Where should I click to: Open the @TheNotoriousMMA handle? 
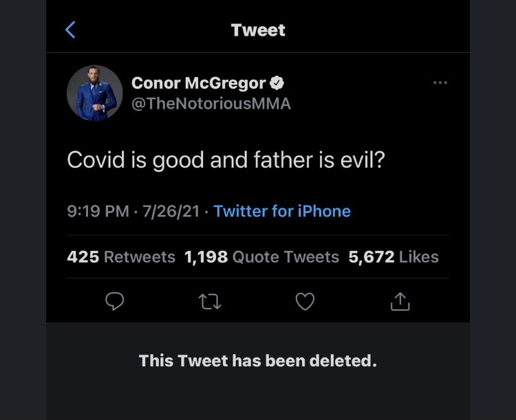(x=211, y=104)
